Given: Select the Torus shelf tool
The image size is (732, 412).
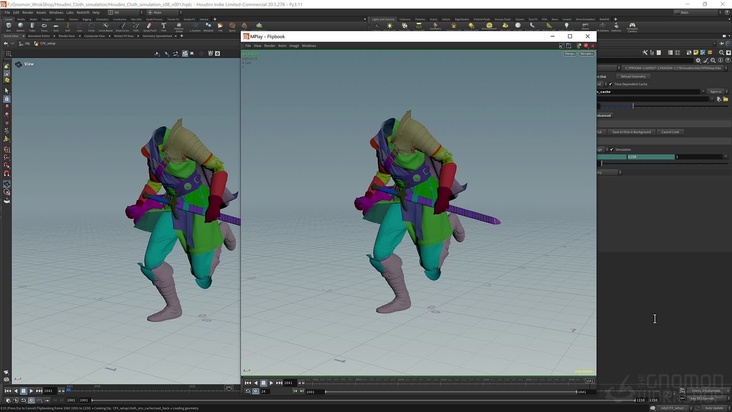Looking at the screenshot, I should [44, 27].
